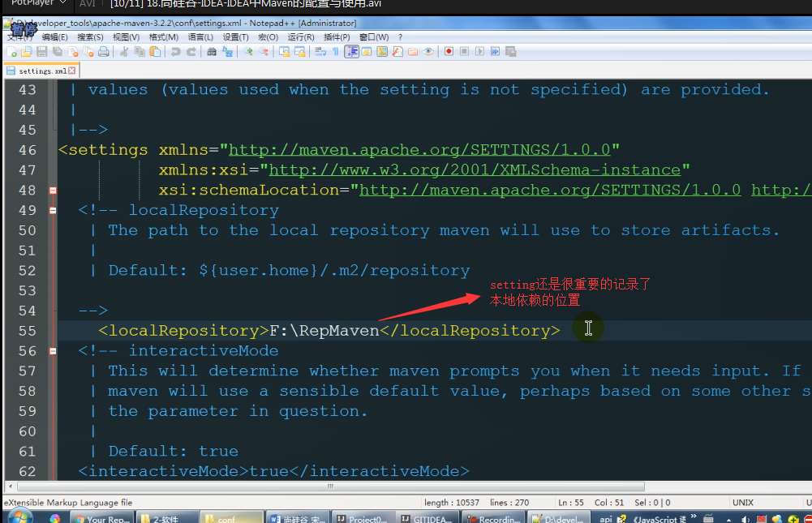Open Folder as Workspace icon
Viewport: 812px width, 523px height.
click(413, 52)
